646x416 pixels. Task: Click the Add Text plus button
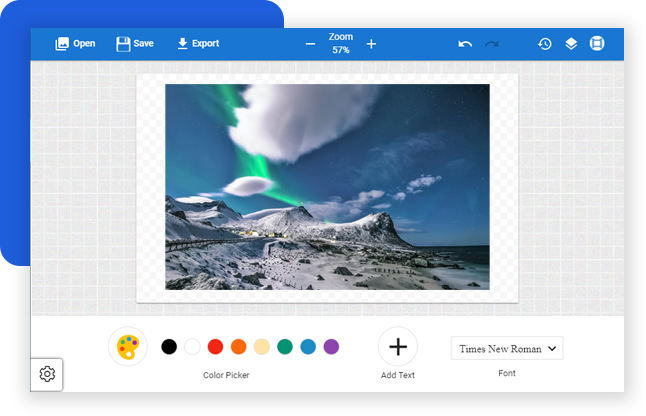[x=398, y=347]
